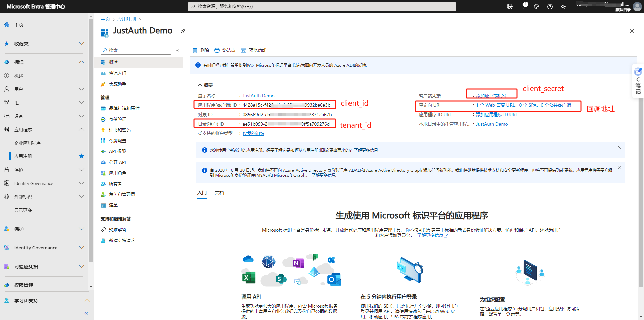Viewport: 644px width, 320px height.
Task: Click the 终结点 globe toolbar button
Action: [225, 50]
